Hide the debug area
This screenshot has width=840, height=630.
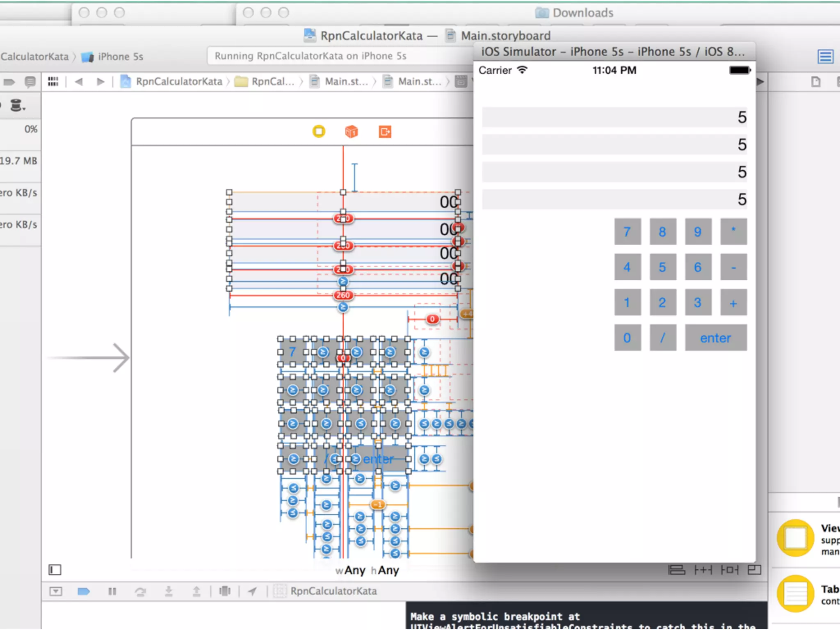(56, 591)
